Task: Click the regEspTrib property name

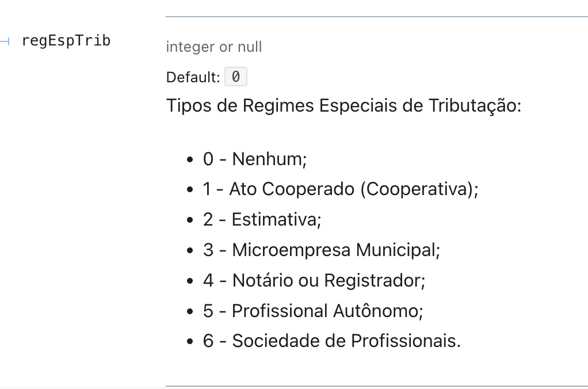Action: pyautogui.click(x=66, y=40)
